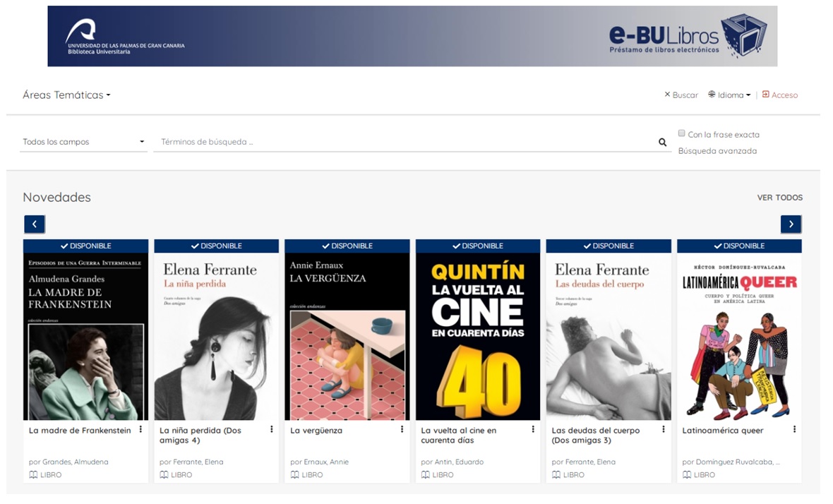Click author 'por Ferrante, Elena' under La niña perdida

(191, 462)
